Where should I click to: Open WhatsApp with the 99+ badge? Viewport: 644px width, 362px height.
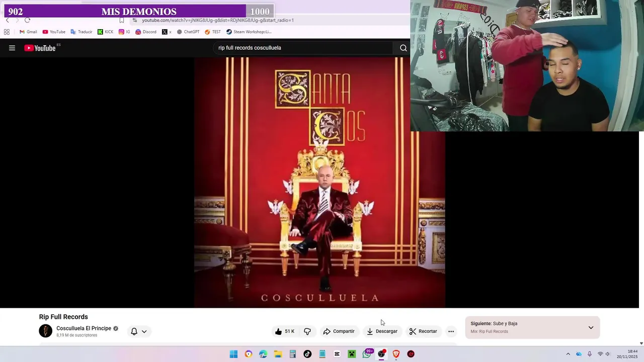click(x=367, y=353)
